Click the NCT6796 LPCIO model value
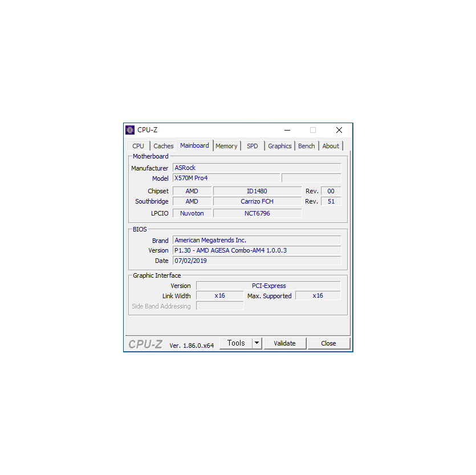 point(258,213)
